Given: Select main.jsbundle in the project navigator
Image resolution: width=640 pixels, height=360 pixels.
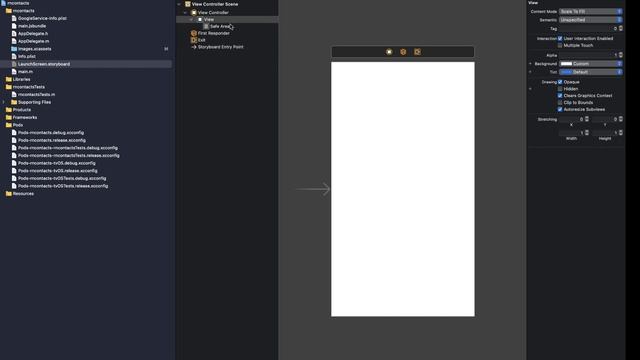Looking at the screenshot, I should [32, 26].
